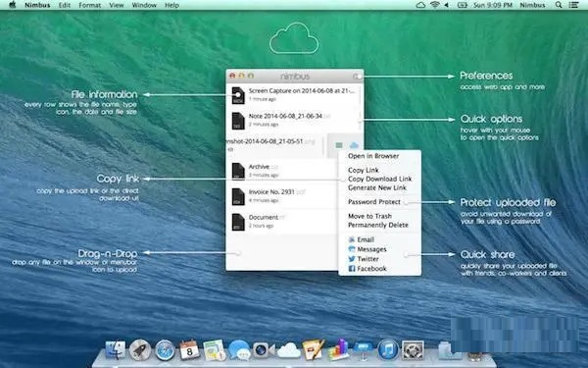Click the cloud upload icon in quick options

click(x=354, y=145)
